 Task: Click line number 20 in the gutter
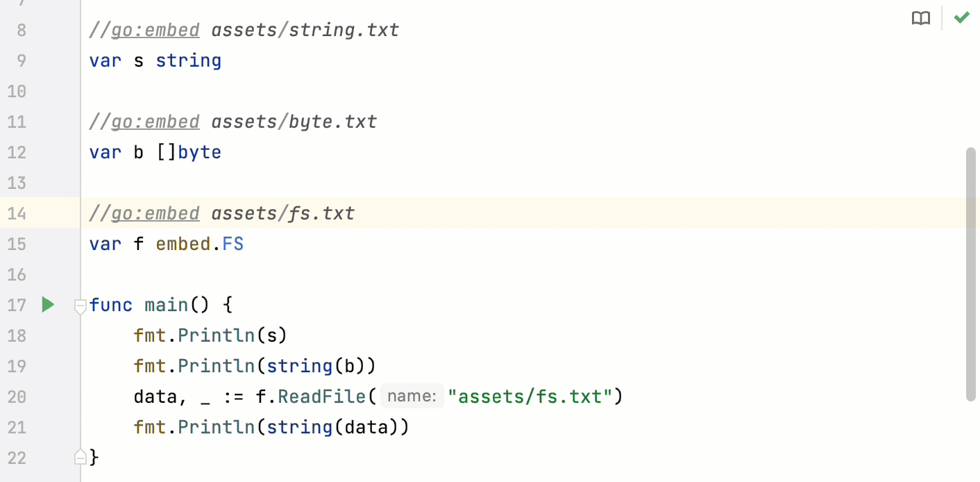tap(17, 397)
